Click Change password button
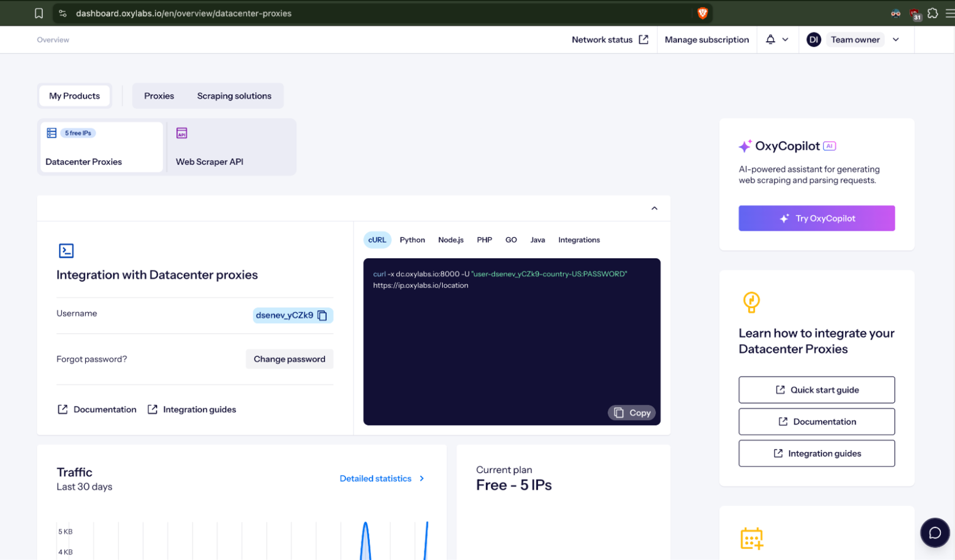Image resolution: width=955 pixels, height=560 pixels. (290, 359)
